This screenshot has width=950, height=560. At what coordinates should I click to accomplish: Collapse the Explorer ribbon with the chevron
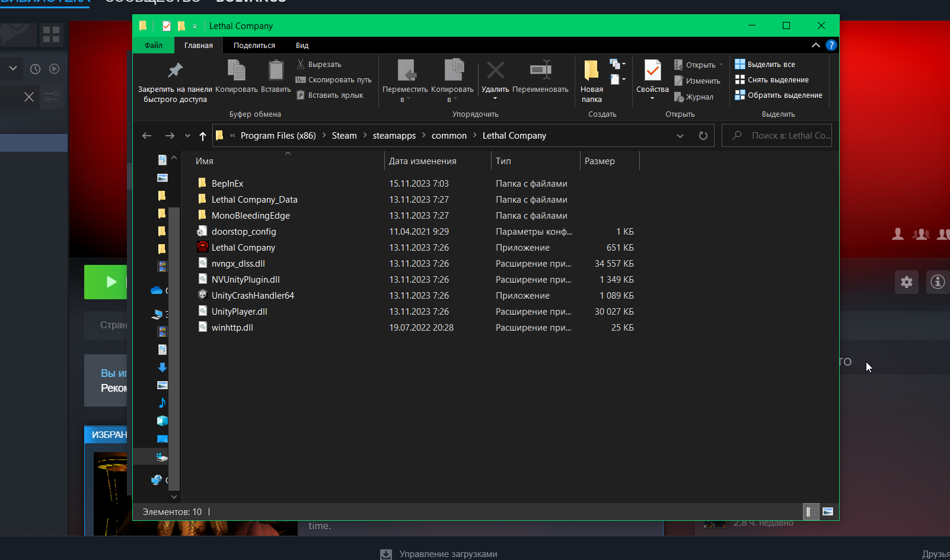point(816,45)
